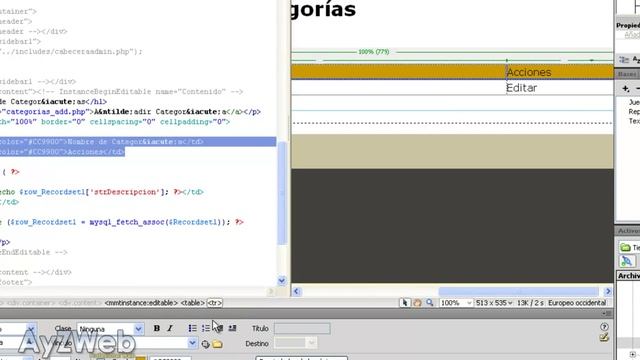
Task: Apply ordered numbered list
Action: [x=205, y=328]
